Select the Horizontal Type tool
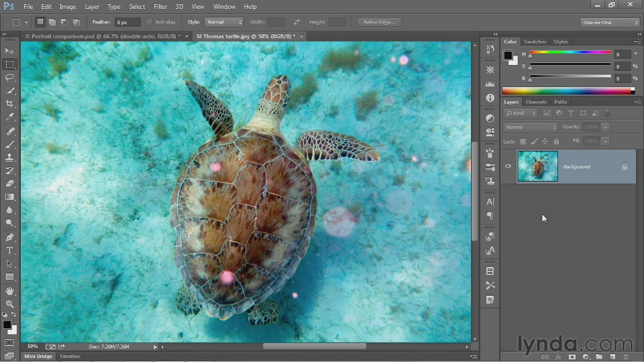 (9, 250)
